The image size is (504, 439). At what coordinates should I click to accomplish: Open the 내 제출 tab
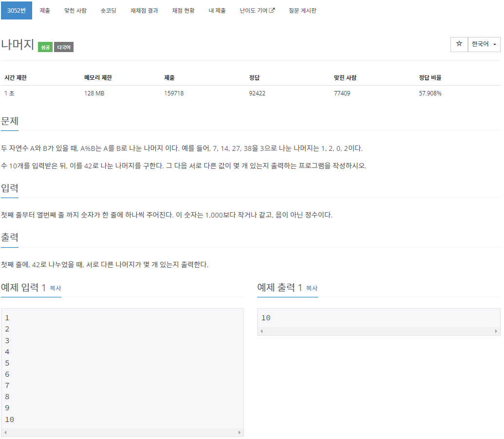click(217, 10)
